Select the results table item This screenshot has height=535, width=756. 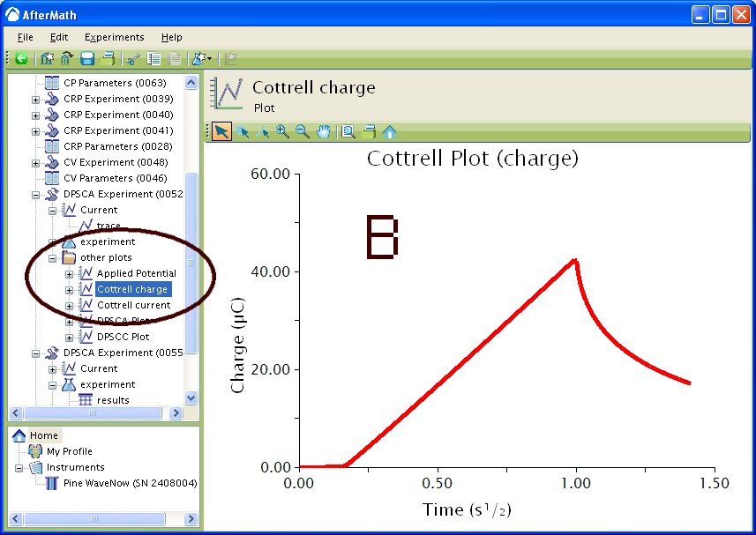pos(113,401)
